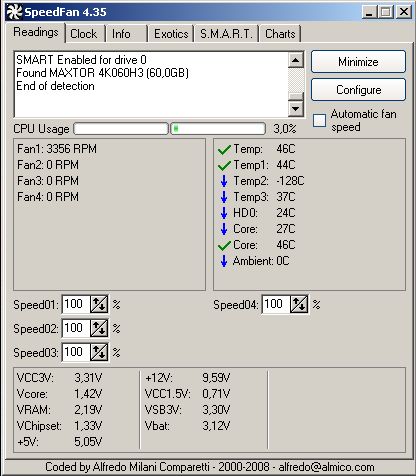416x476 pixels.
Task: Maximize the SpeedFan window
Action: [x=386, y=12]
